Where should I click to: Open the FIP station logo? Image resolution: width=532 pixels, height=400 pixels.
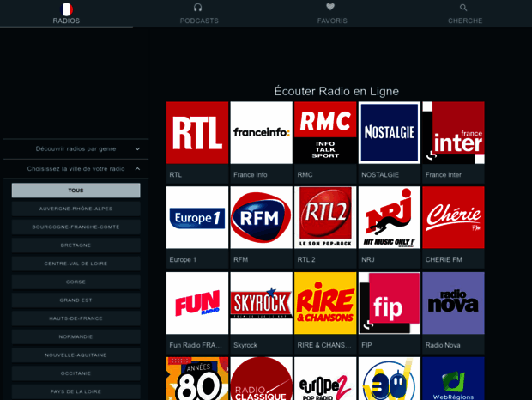390,303
